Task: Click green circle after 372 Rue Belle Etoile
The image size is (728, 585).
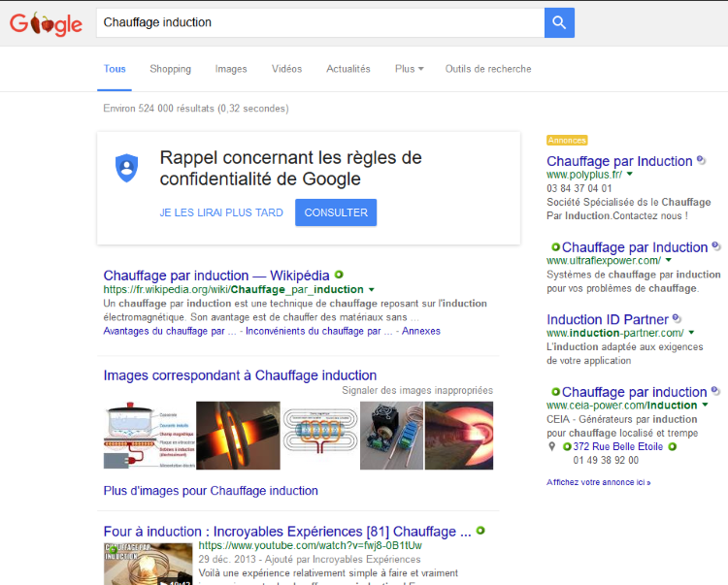Action: coord(672,446)
